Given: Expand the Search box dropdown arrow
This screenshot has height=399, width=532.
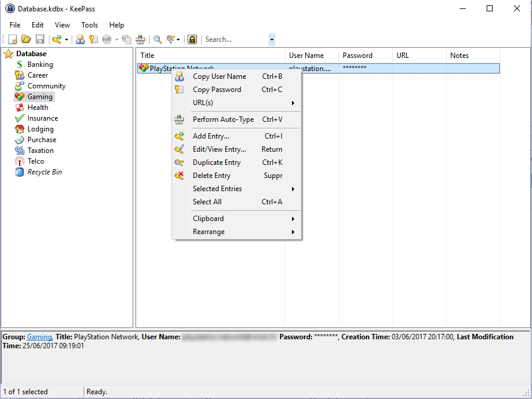Looking at the screenshot, I should click(x=272, y=39).
